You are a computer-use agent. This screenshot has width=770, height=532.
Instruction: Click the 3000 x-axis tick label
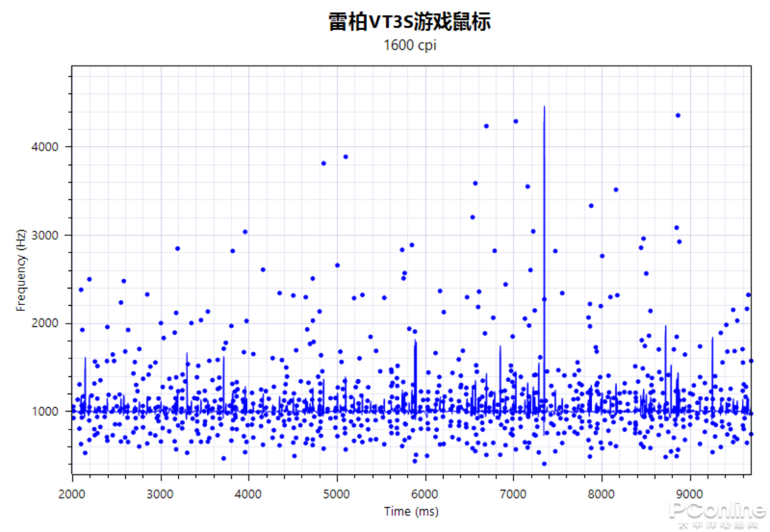coord(160,494)
